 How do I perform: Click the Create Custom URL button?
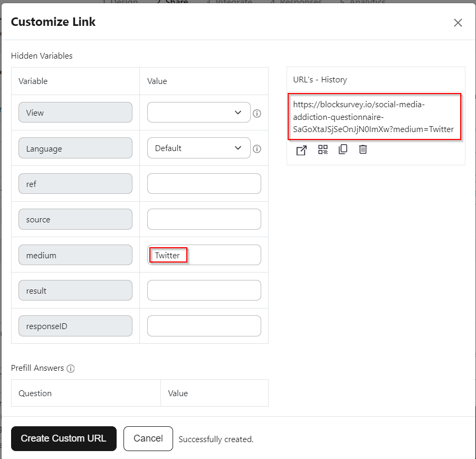tap(64, 438)
